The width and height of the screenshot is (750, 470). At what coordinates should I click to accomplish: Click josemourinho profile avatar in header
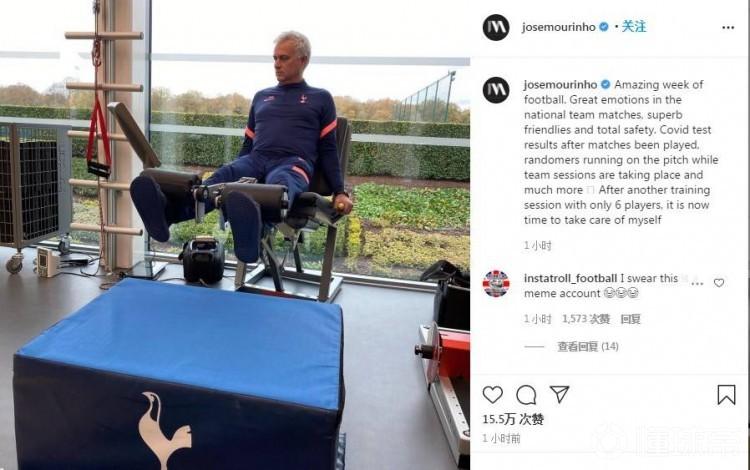496,27
